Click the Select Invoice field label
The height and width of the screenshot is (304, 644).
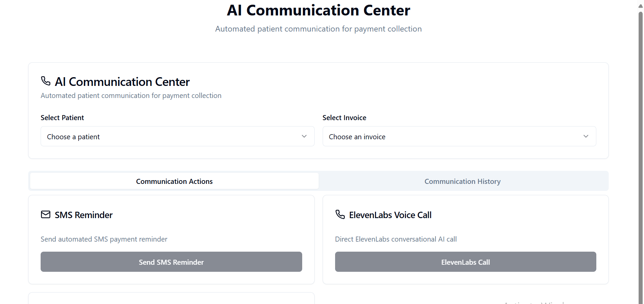point(344,118)
